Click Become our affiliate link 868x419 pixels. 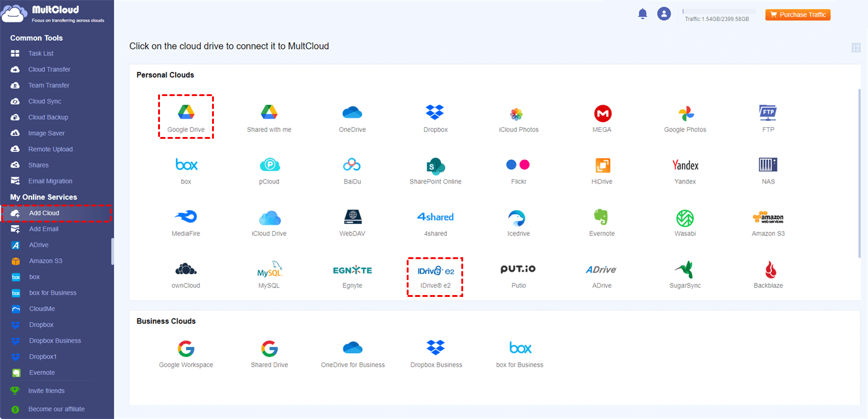point(56,409)
